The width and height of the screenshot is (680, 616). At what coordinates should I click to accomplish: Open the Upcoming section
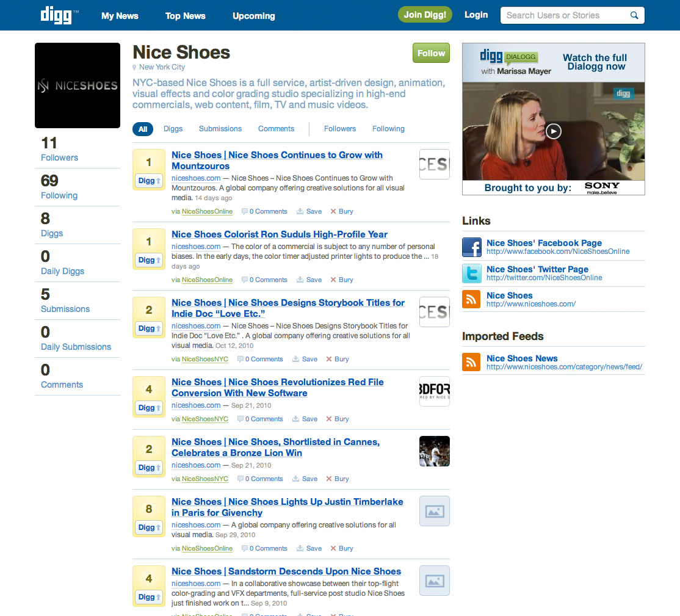click(254, 16)
